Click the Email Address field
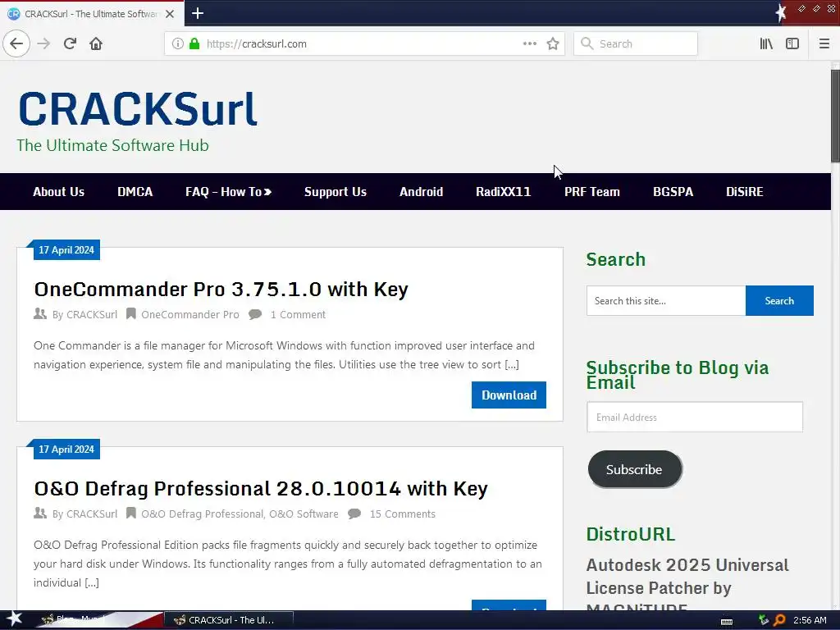840x630 pixels. [695, 417]
